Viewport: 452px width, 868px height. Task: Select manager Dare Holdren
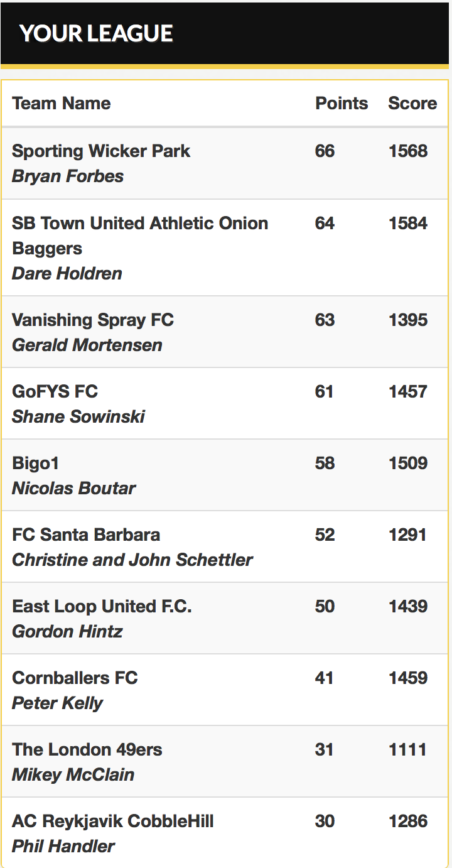pos(67,274)
